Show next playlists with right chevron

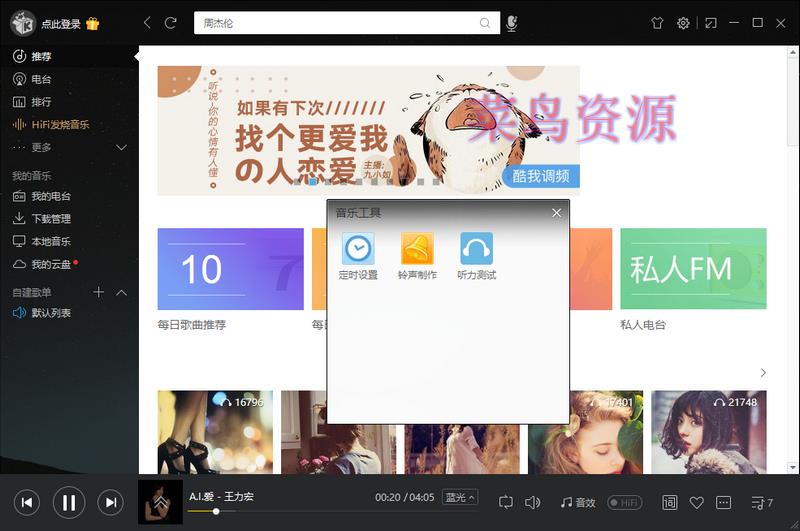(x=763, y=373)
